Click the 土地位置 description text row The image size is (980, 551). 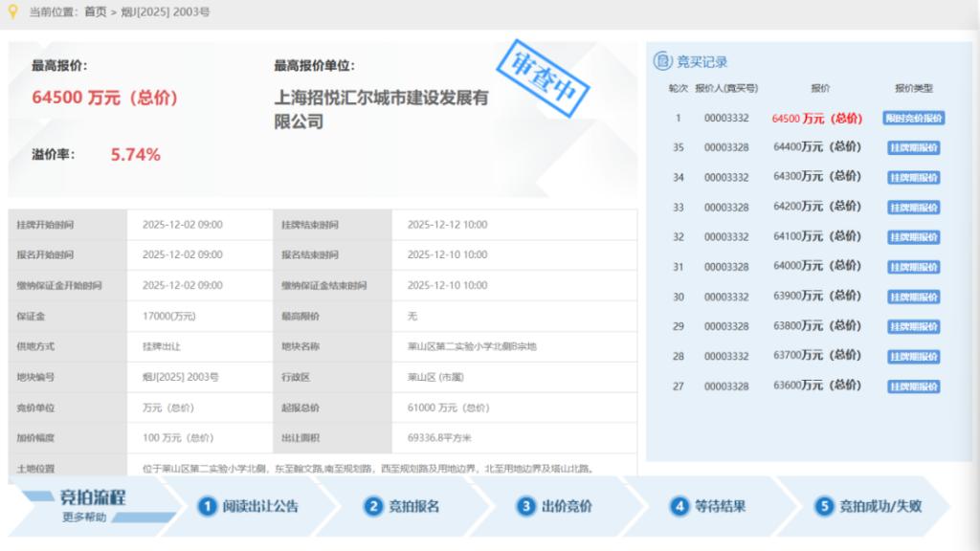point(368,469)
